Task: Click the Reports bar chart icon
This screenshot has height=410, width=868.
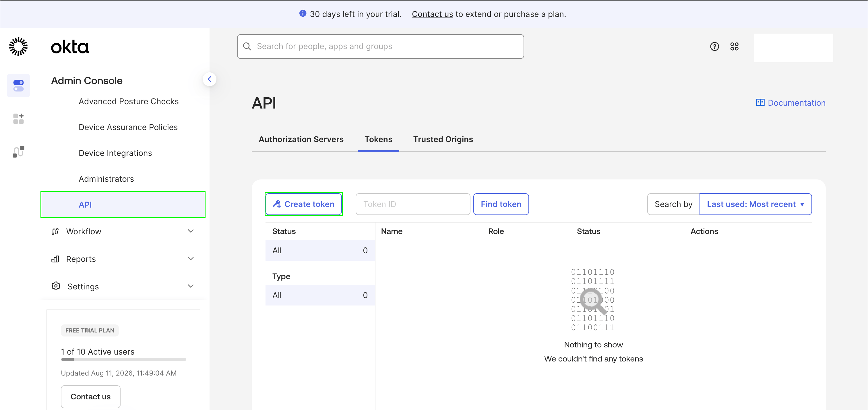Action: tap(55, 259)
